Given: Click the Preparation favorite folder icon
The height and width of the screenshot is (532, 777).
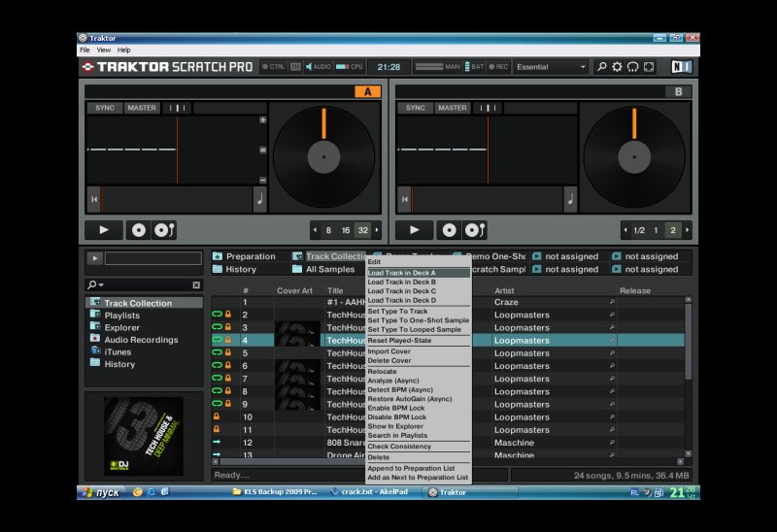Looking at the screenshot, I should (217, 256).
